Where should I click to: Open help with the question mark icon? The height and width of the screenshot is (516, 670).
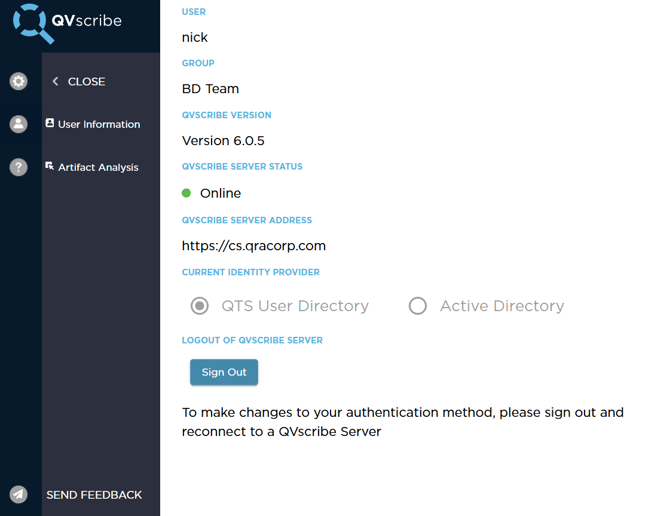(18, 167)
